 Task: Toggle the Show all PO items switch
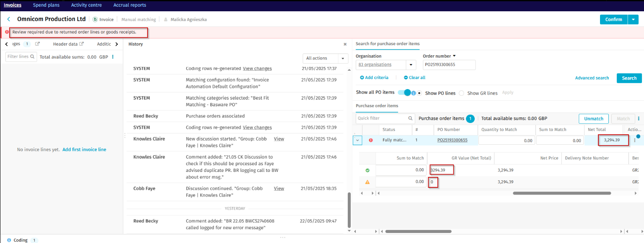pyautogui.click(x=404, y=93)
